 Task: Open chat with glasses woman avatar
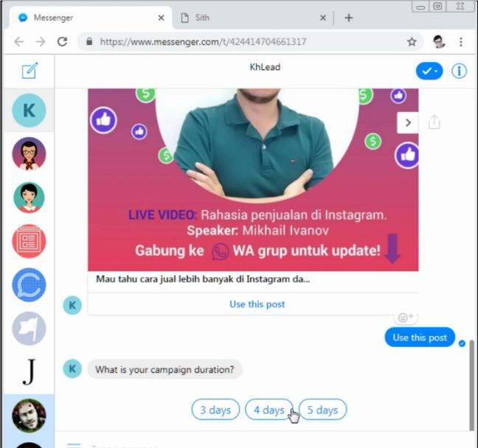[29, 154]
